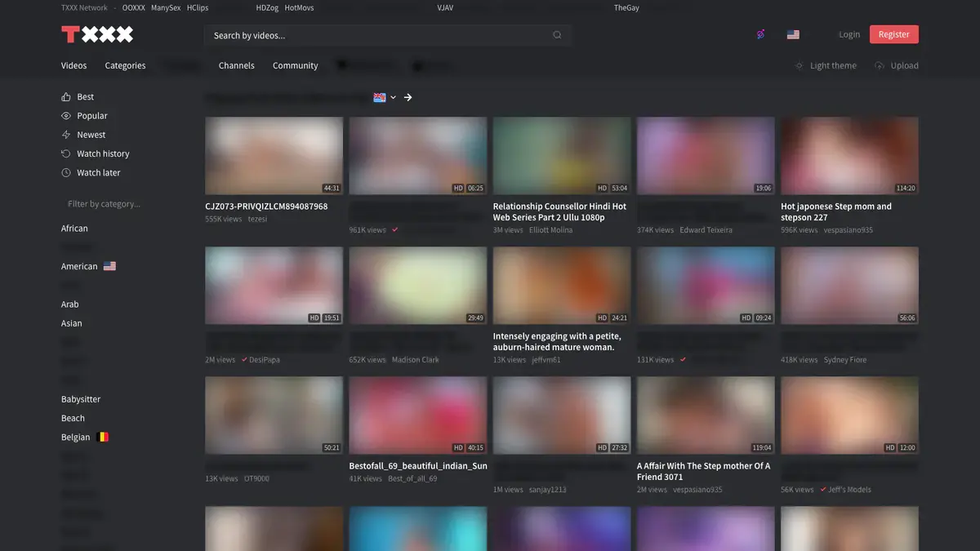Open the Categories menu

[125, 65]
